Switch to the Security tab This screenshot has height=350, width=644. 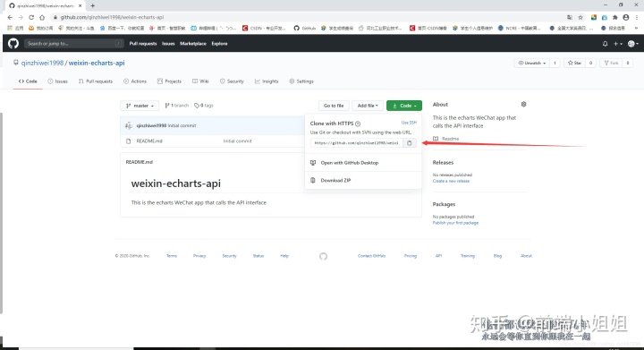click(232, 81)
